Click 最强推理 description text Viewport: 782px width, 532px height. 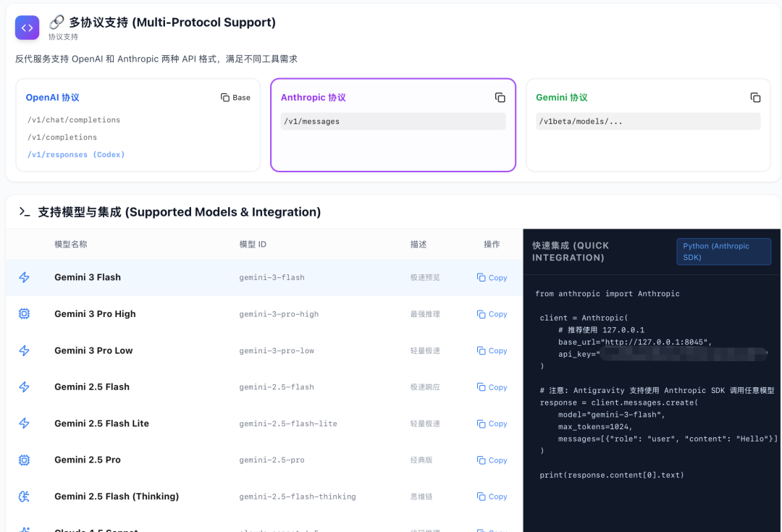pyautogui.click(x=425, y=314)
